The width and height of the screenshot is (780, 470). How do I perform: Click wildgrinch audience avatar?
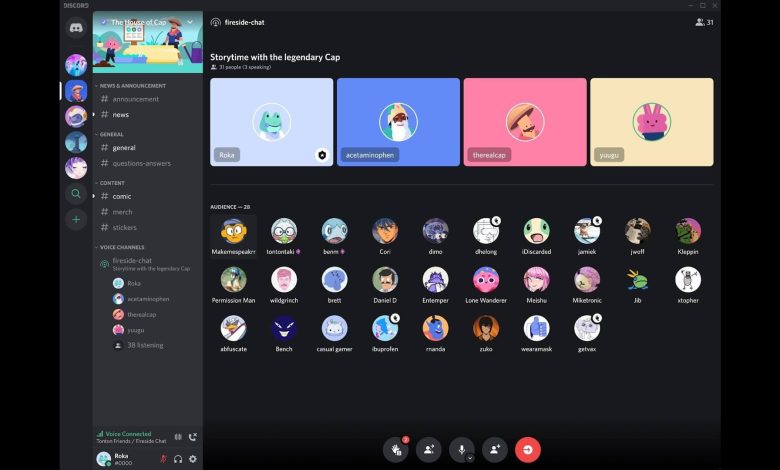click(x=284, y=280)
